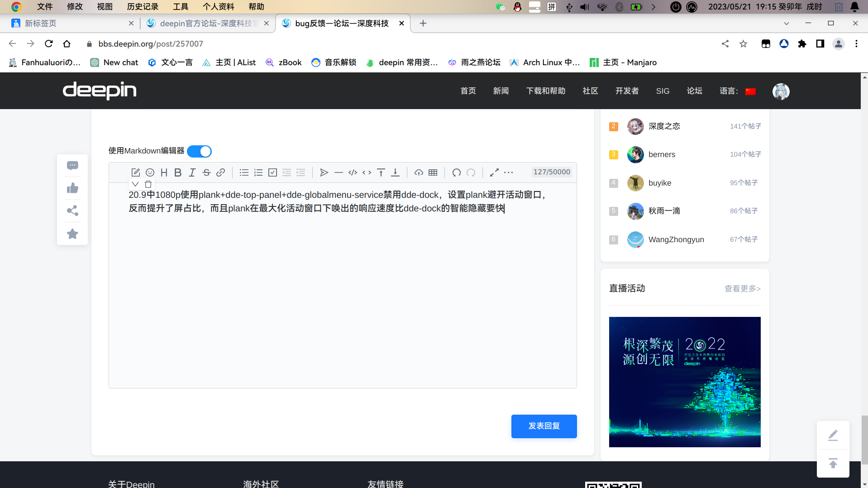Undo the last edit in the editor
This screenshot has width=868, height=488.
[x=456, y=172]
